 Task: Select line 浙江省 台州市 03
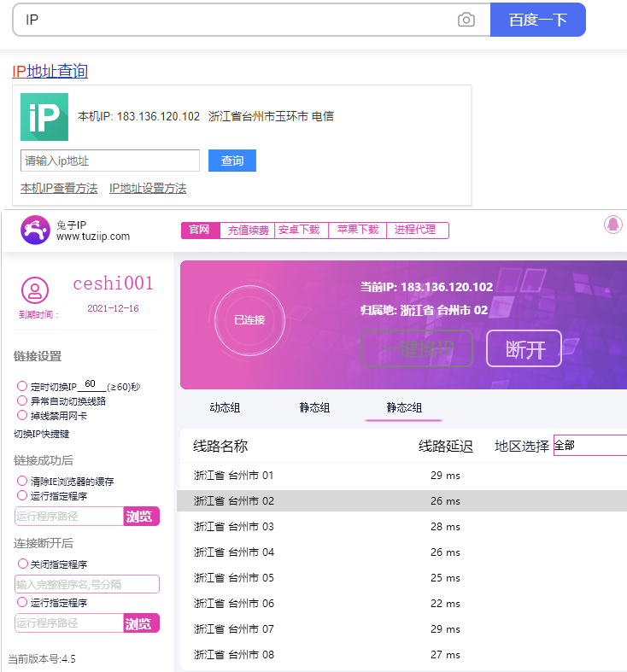click(401, 526)
